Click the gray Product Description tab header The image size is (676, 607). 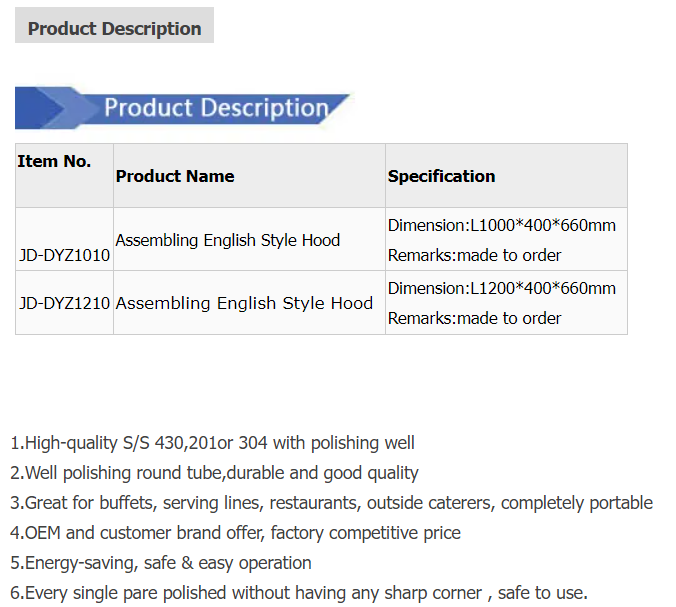pos(114,25)
